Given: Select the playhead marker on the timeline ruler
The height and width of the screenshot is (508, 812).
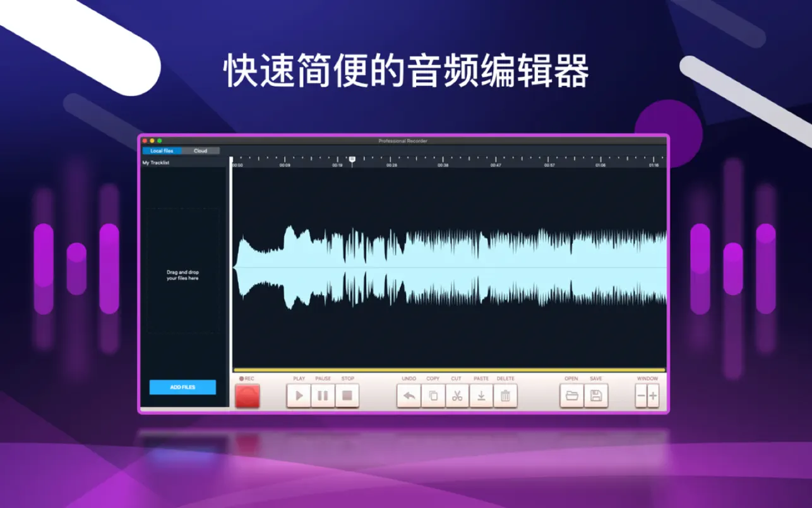Looking at the screenshot, I should coord(352,160).
